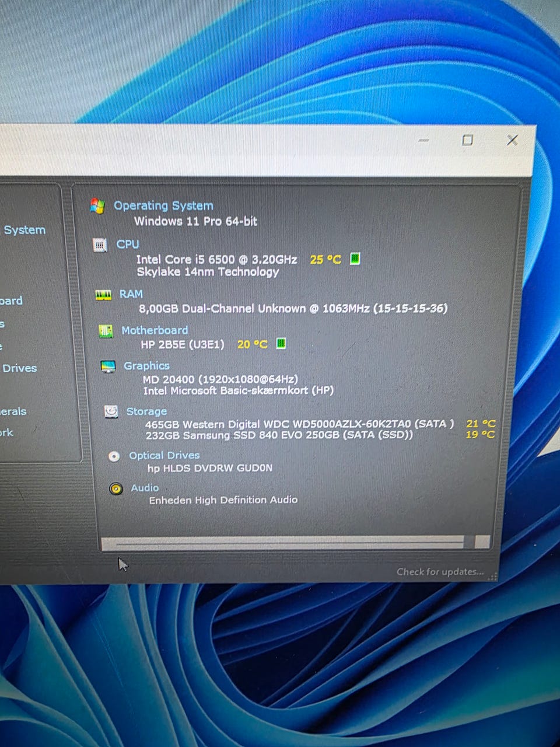Open the CPU section heading
Image resolution: width=560 pixels, height=747 pixels.
pos(128,244)
